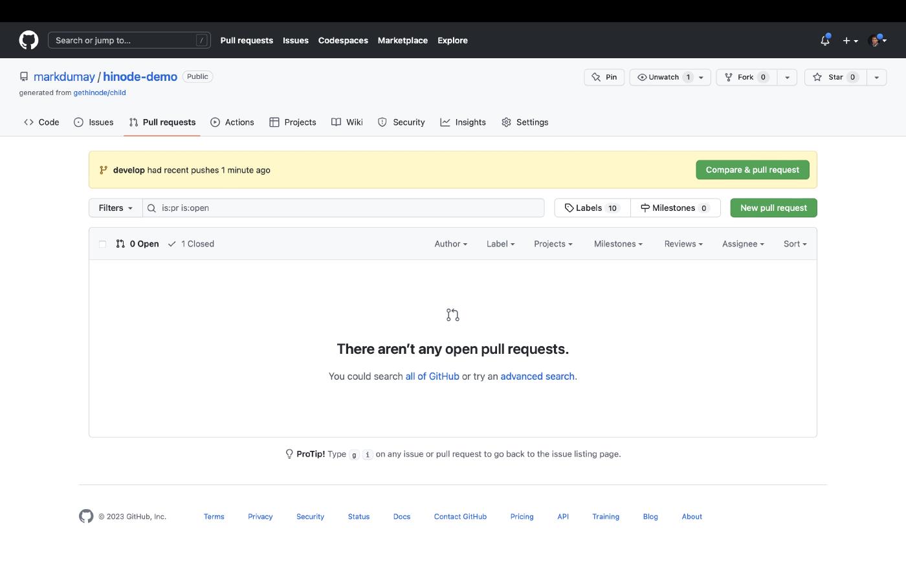Expand the Milestones filter menu
Screen dimensions: 906x588
[618, 244]
